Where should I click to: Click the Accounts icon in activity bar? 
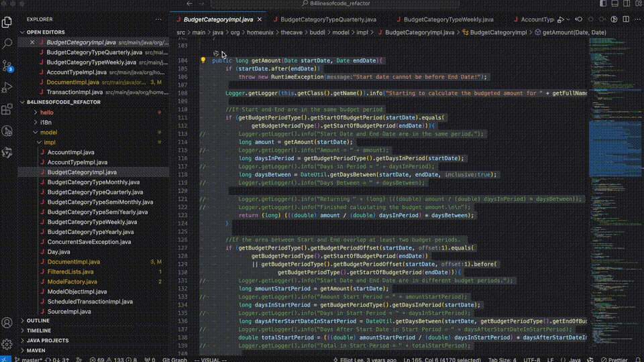pyautogui.click(x=7, y=322)
